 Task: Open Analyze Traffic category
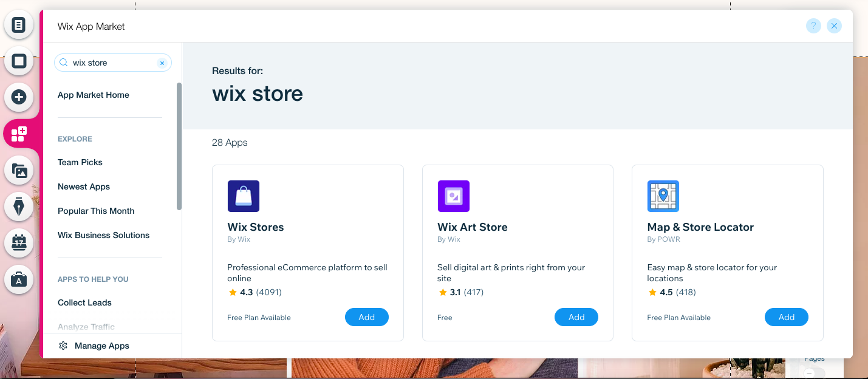[86, 327]
